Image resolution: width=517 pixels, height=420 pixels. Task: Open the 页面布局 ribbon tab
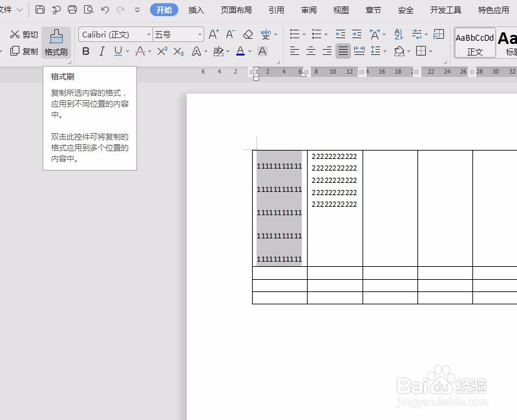[x=236, y=10]
